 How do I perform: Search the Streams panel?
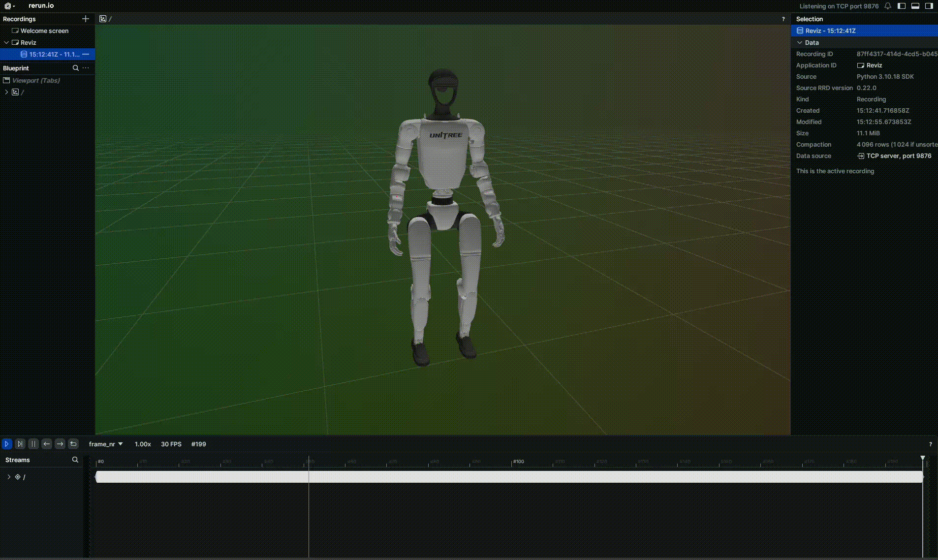click(x=75, y=460)
